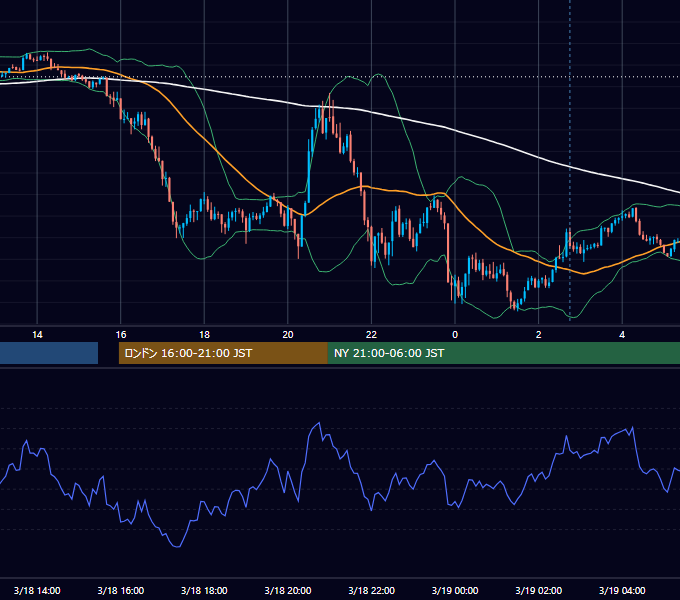Image resolution: width=680 pixels, height=600 pixels.
Task: Click the 3/19 02:00 time label
Action: 539,590
